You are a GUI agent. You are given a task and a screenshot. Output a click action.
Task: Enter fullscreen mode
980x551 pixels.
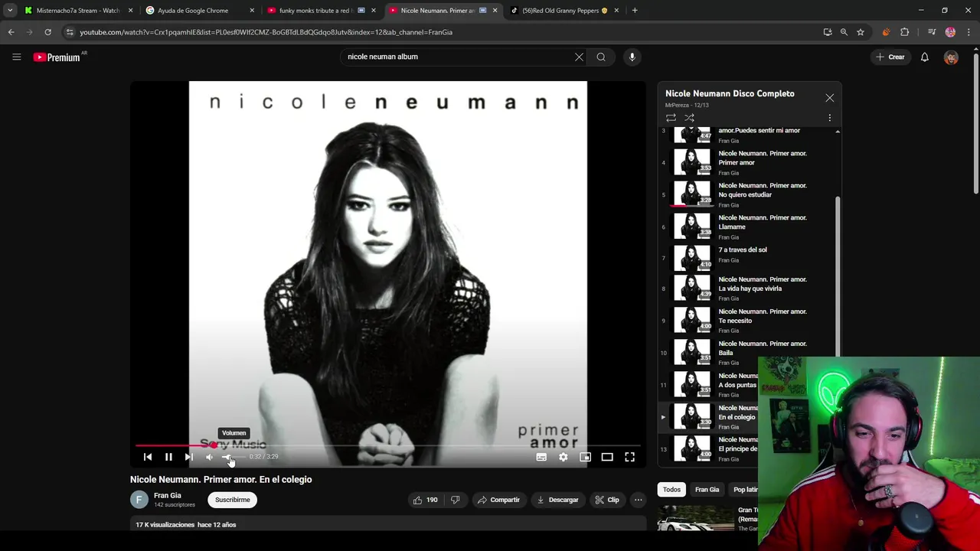click(629, 457)
